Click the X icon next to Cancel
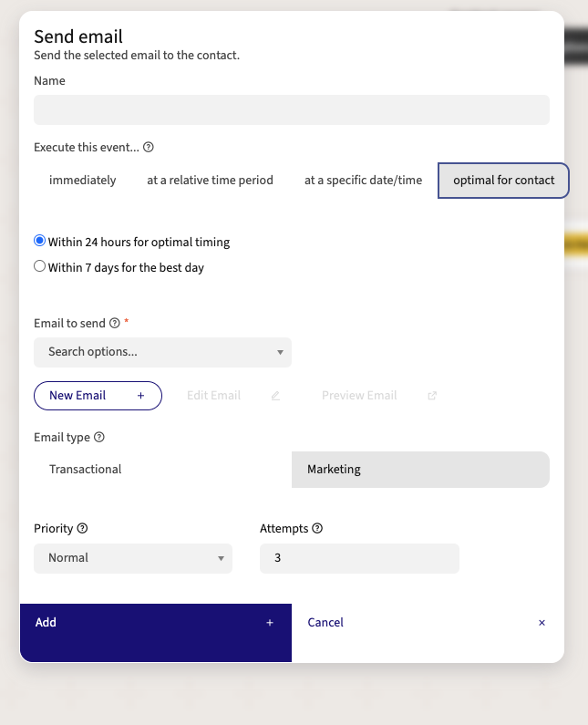Viewport: 588px width, 725px height. (542, 623)
